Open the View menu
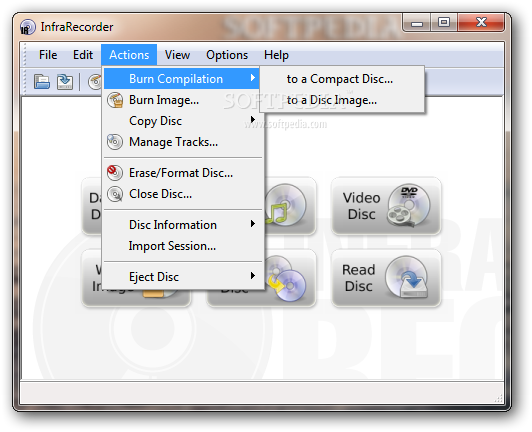This screenshot has height=432, width=532. pos(177,55)
